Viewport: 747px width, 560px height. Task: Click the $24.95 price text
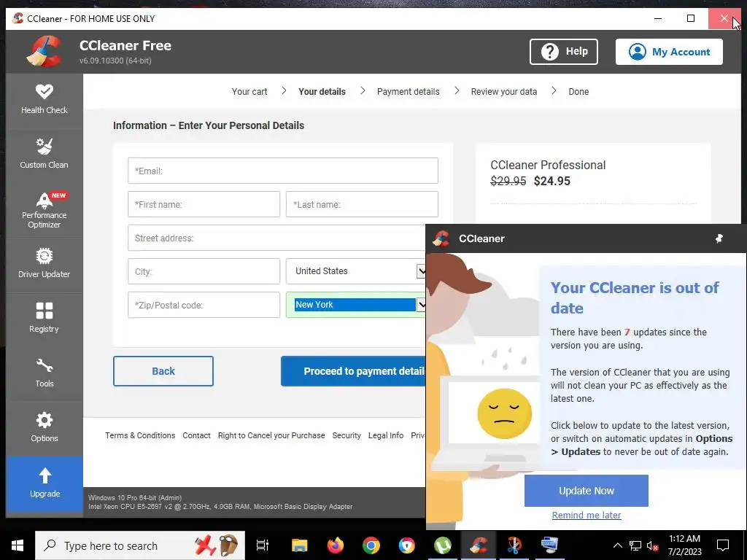click(551, 181)
